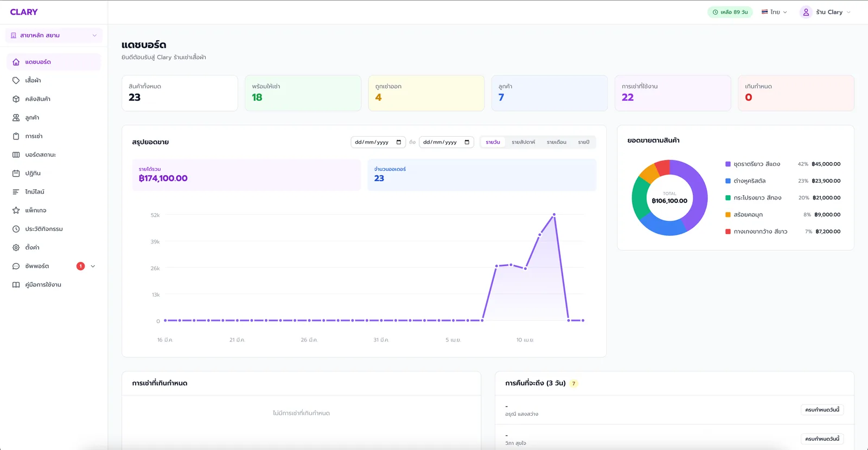Open the Thai language dropdown
The image size is (868, 450).
pos(774,12)
